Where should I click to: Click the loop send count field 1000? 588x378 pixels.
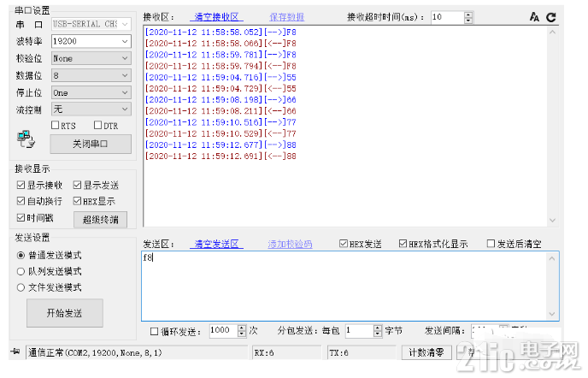pyautogui.click(x=224, y=331)
